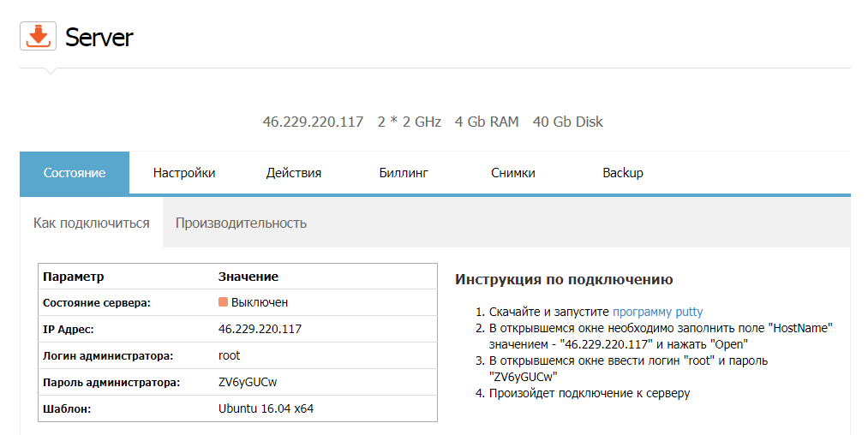868x435 pixels.
Task: Click the Состояние сервера row label
Action: [x=97, y=303]
